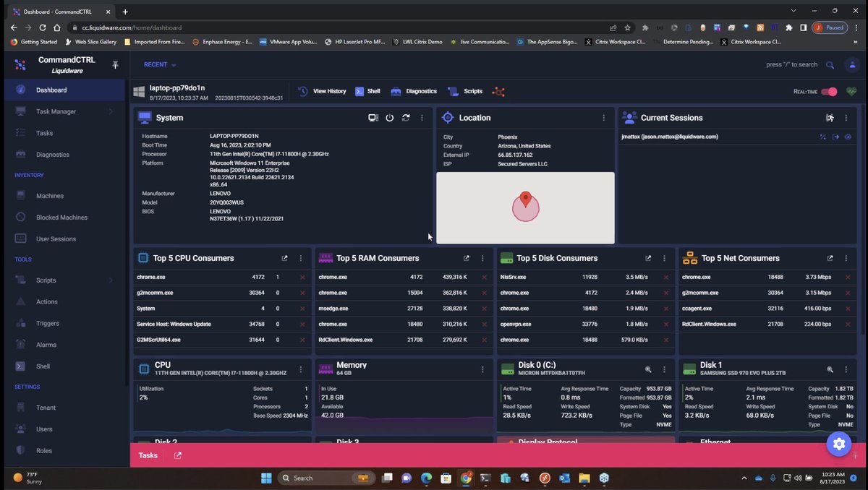Click the search magnifier icon in header

[x=830, y=65]
